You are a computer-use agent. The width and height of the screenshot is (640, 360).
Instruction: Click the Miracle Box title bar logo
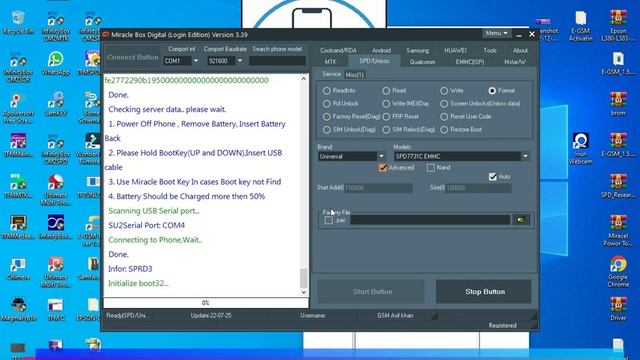point(106,35)
